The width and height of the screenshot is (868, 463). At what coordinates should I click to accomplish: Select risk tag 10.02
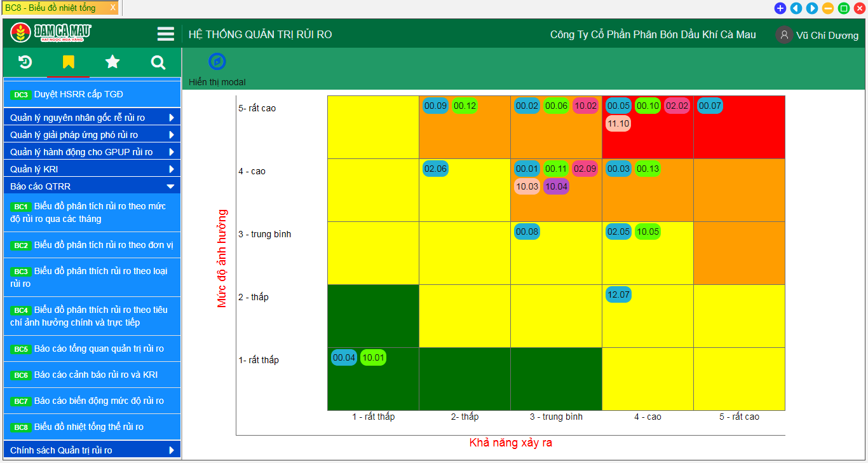[586, 106]
